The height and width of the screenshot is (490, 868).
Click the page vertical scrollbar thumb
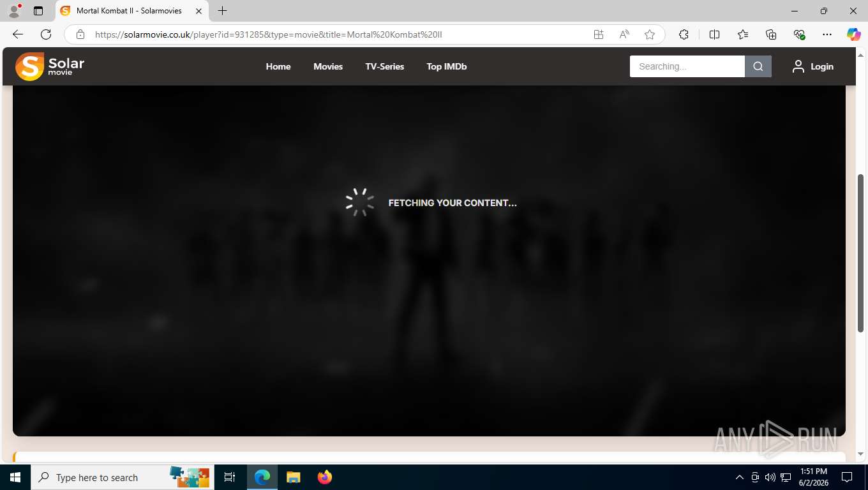pyautogui.click(x=862, y=253)
